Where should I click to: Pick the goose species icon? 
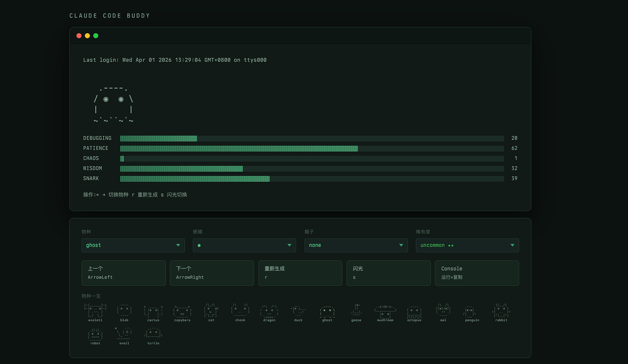click(356, 312)
